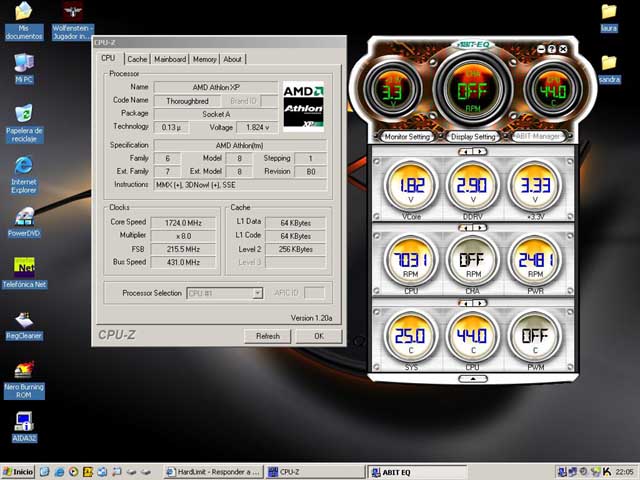
Task: Click the Refresh button in CPU-Z
Action: [x=267, y=336]
